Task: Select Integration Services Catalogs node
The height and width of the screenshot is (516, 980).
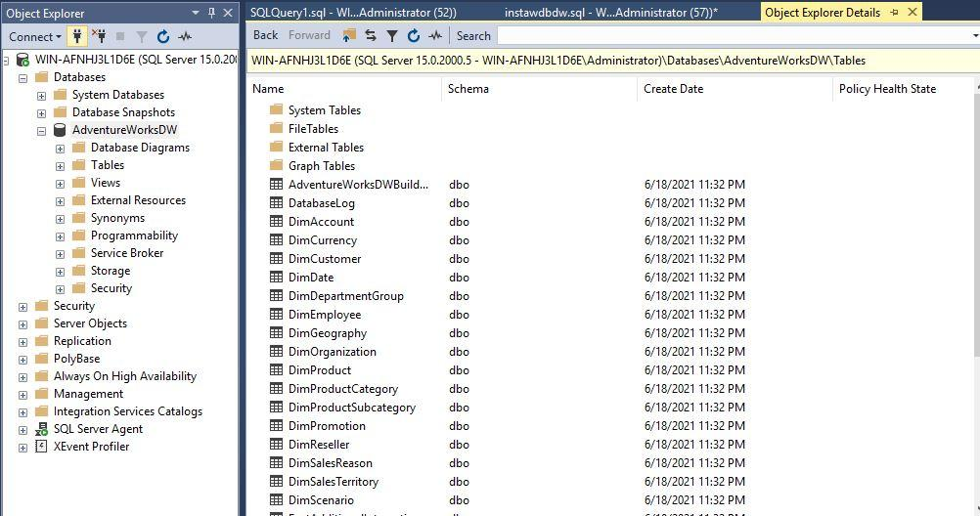Action: tap(128, 411)
